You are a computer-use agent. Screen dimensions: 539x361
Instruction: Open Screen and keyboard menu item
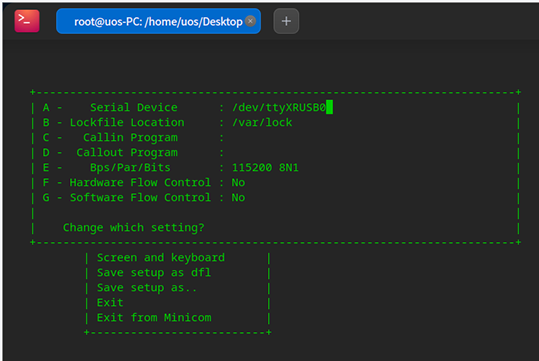(161, 258)
